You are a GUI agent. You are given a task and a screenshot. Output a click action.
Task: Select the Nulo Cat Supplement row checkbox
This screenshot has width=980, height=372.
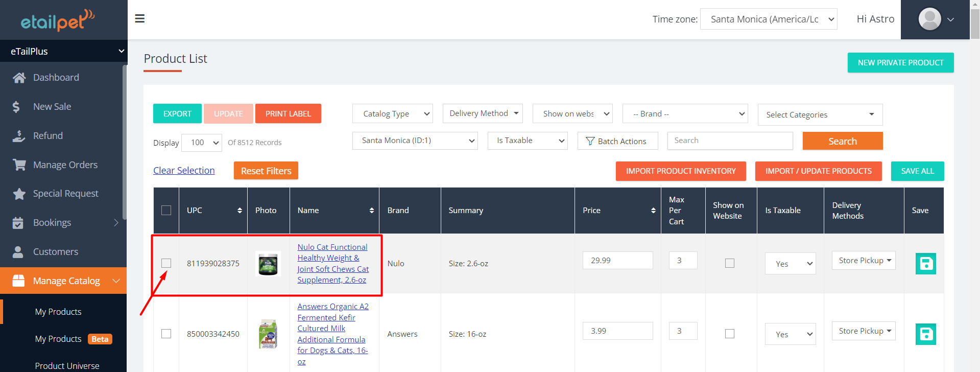pos(166,263)
